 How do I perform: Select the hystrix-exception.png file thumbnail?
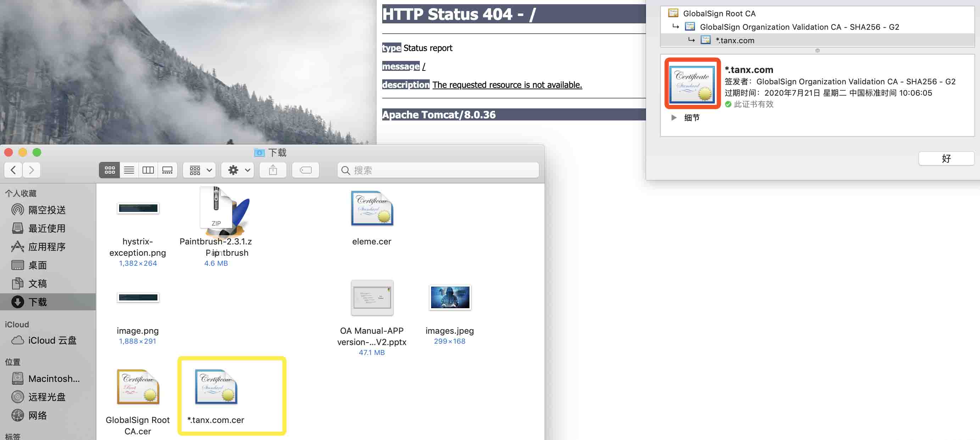pyautogui.click(x=138, y=208)
